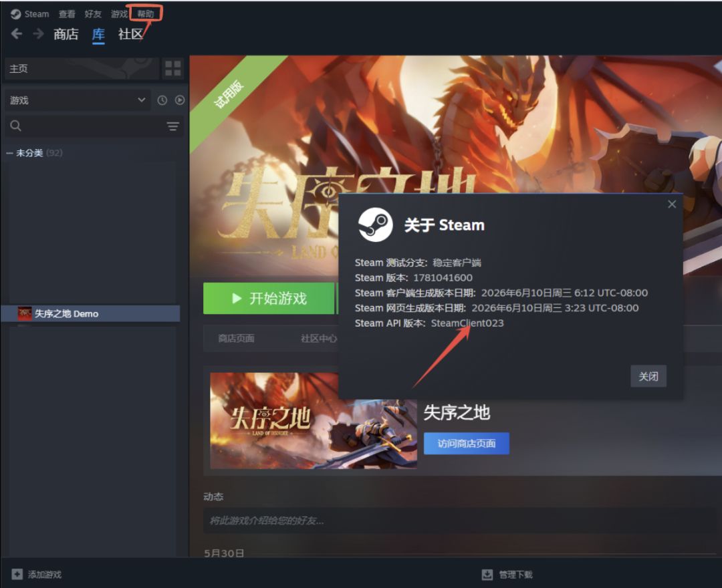Viewport: 722px width, 588px height.
Task: Click the 关闭 button in the dialog
Action: 648,376
